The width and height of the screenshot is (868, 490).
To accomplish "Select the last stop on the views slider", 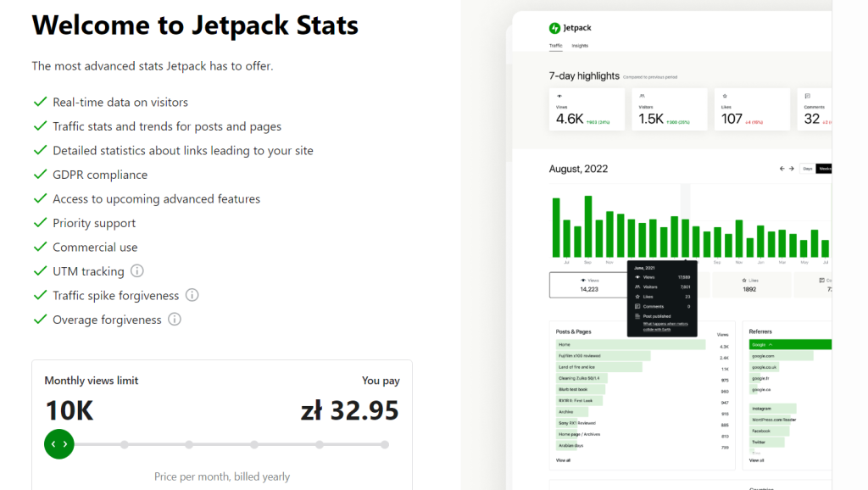I will [385, 444].
